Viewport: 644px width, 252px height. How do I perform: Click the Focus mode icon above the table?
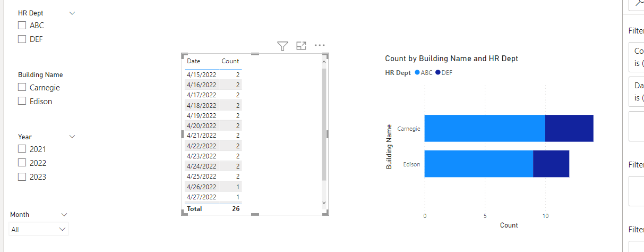tap(301, 46)
